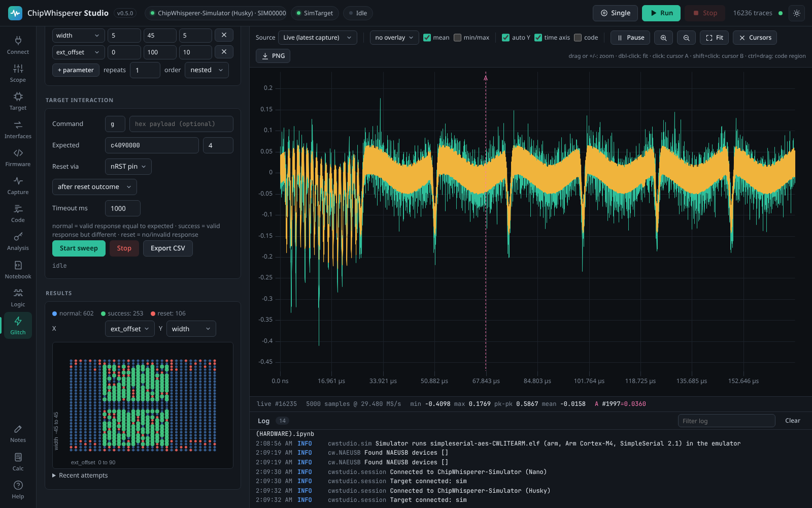812x508 pixels.
Task: Open the Analysis sidebar section
Action: pos(18,241)
